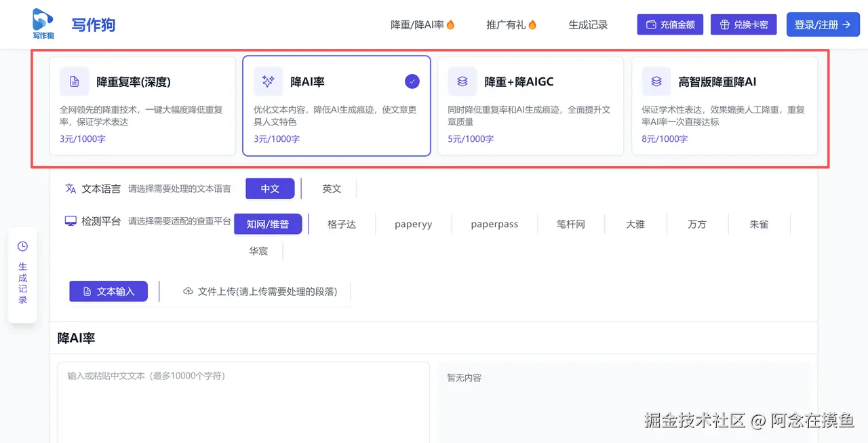The width and height of the screenshot is (868, 443).
Task: Click the flame icon next to 推广有礼
Action: point(532,24)
